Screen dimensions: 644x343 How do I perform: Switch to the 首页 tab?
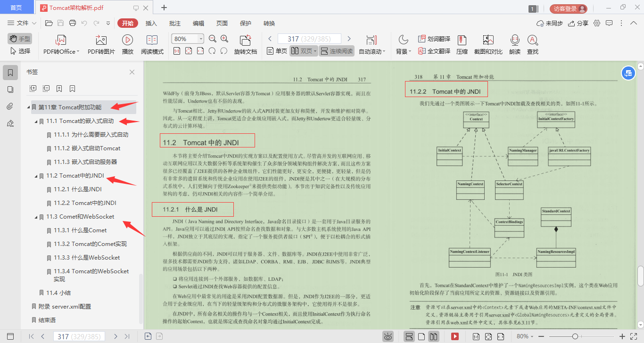coord(17,8)
